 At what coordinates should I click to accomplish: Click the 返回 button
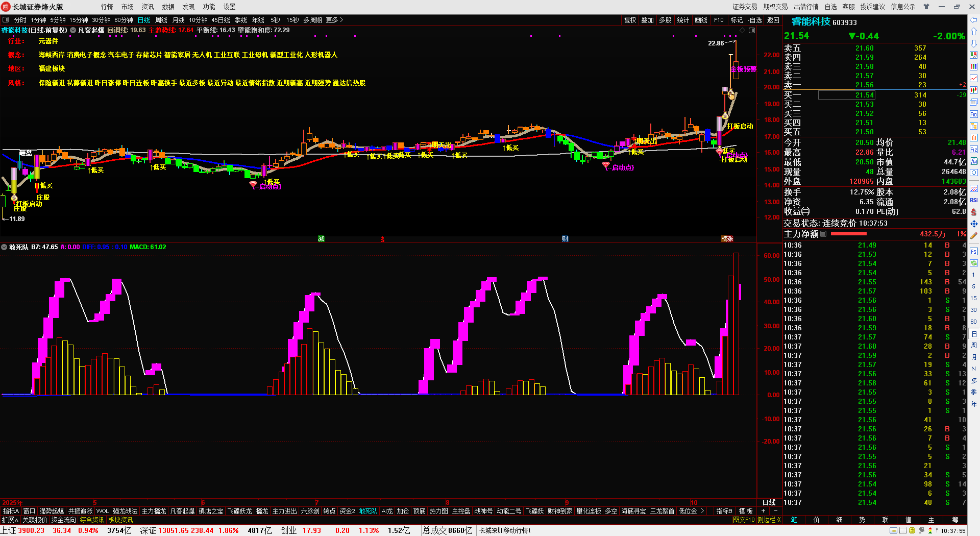point(773,20)
